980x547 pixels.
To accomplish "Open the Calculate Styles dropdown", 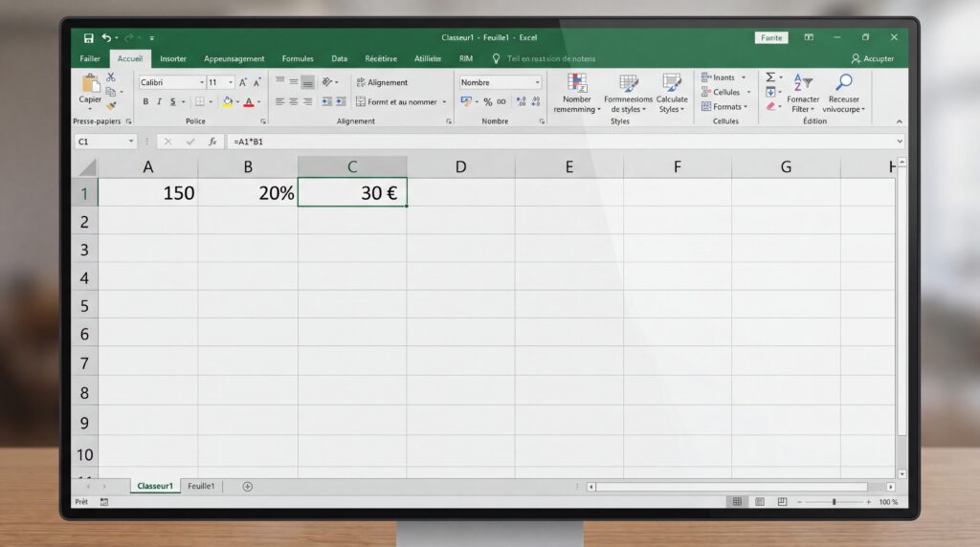I will pos(672,94).
